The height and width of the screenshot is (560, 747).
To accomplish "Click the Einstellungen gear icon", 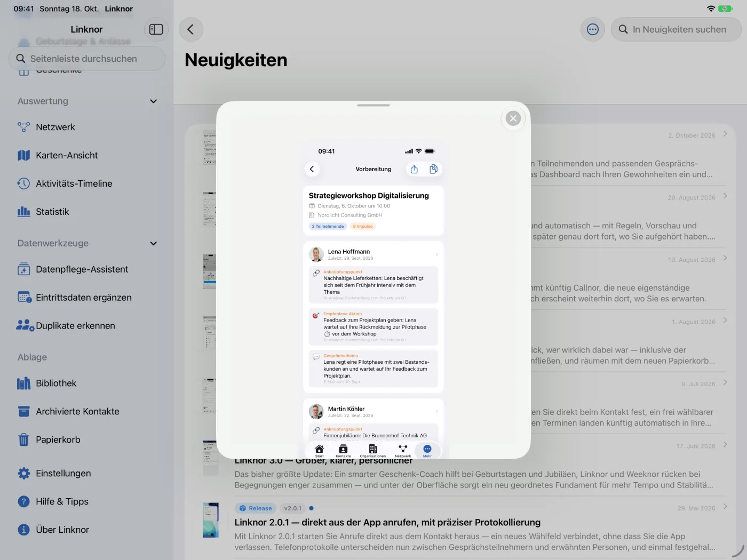I will (x=24, y=474).
